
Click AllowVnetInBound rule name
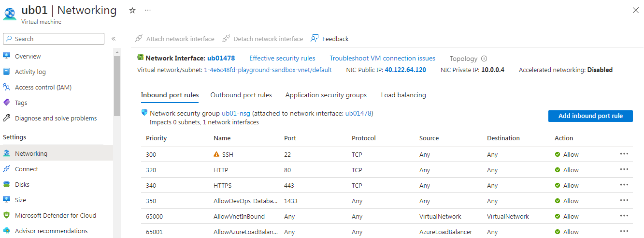tap(239, 216)
